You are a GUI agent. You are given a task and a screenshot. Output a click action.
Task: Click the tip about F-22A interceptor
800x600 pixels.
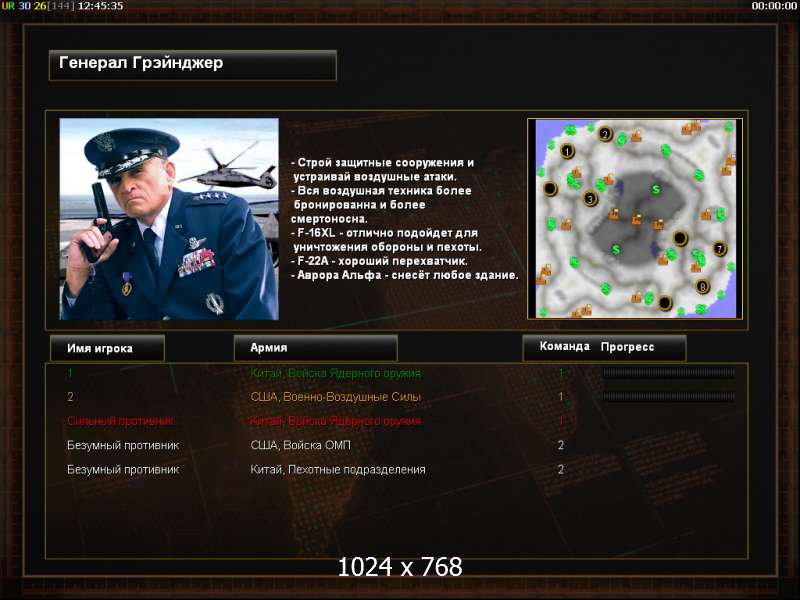point(379,261)
